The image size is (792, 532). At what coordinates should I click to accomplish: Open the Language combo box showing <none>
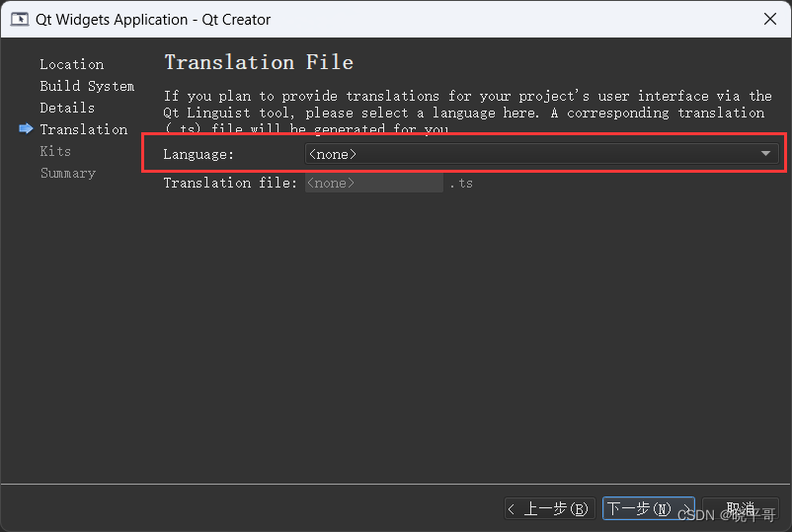(541, 153)
